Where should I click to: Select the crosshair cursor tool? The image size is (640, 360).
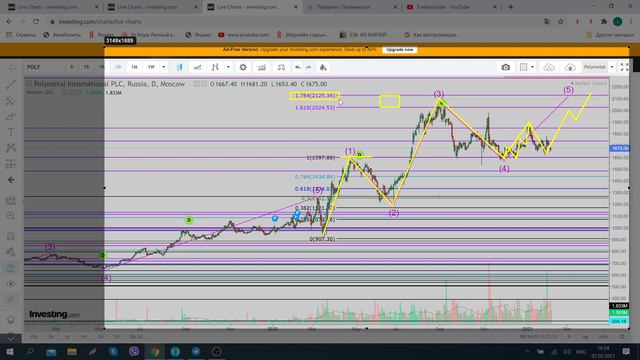[x=11, y=68]
